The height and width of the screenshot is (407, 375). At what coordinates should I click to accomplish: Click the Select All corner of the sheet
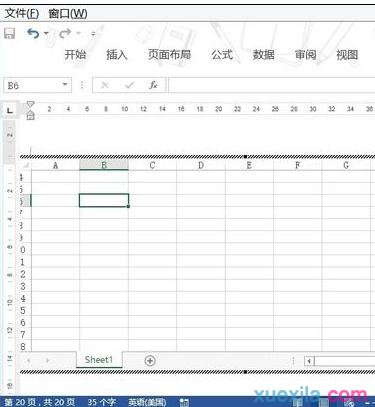26,165
